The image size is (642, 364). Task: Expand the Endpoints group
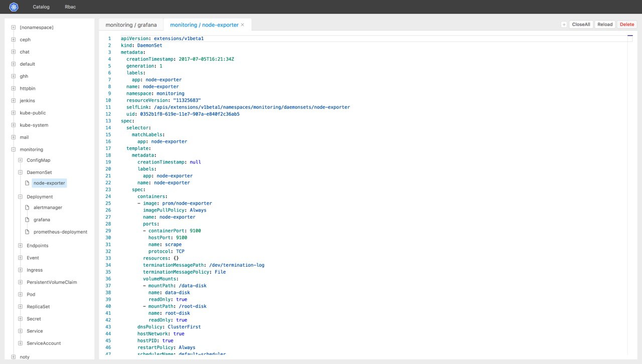click(x=21, y=246)
